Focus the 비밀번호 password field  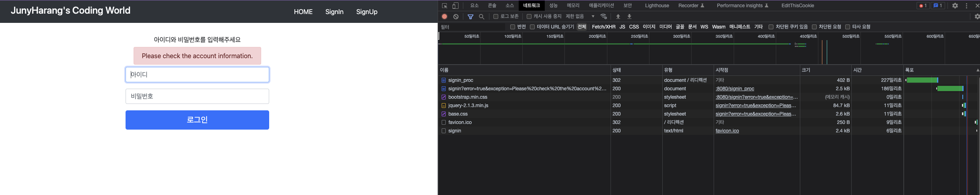click(197, 96)
